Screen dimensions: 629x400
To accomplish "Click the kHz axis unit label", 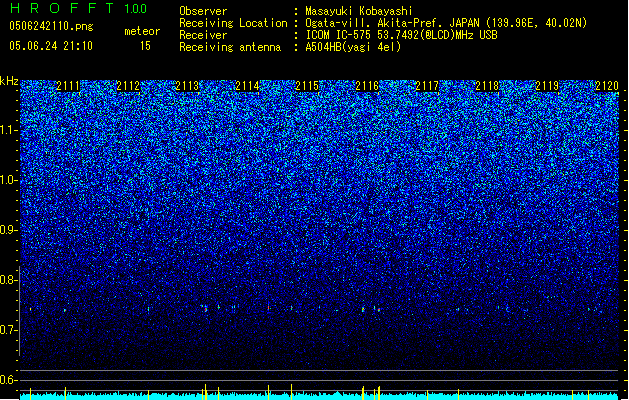I will tap(9, 81).
